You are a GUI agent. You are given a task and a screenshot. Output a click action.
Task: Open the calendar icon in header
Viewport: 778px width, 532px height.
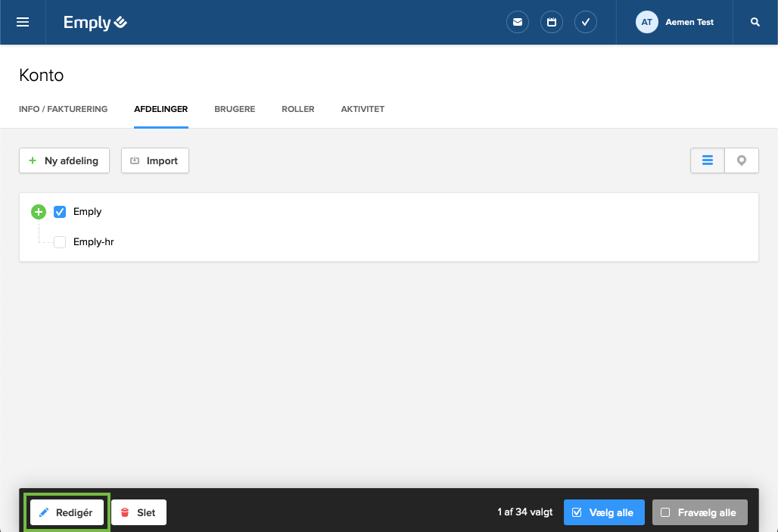pyautogui.click(x=552, y=23)
